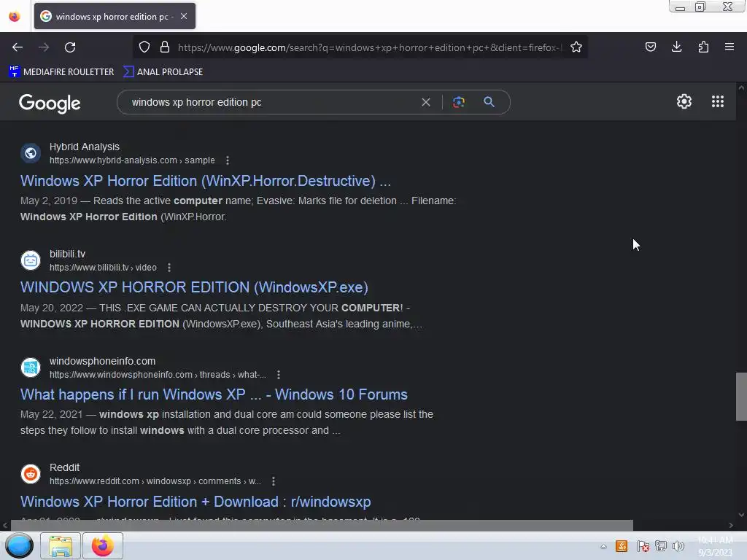
Task: Click the windowsphoneinfo.com site favicon
Action: (x=31, y=367)
